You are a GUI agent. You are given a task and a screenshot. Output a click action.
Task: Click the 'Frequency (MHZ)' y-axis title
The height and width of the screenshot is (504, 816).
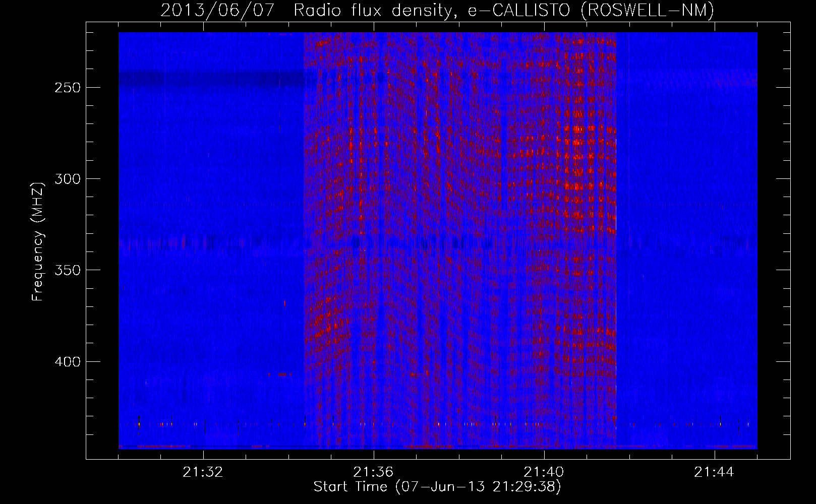pos(38,241)
